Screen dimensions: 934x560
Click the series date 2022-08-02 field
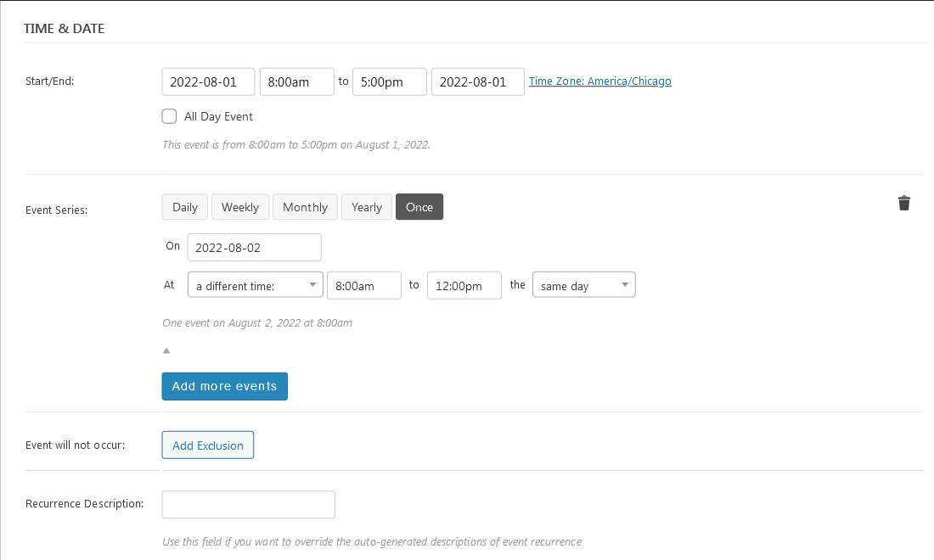pos(254,248)
